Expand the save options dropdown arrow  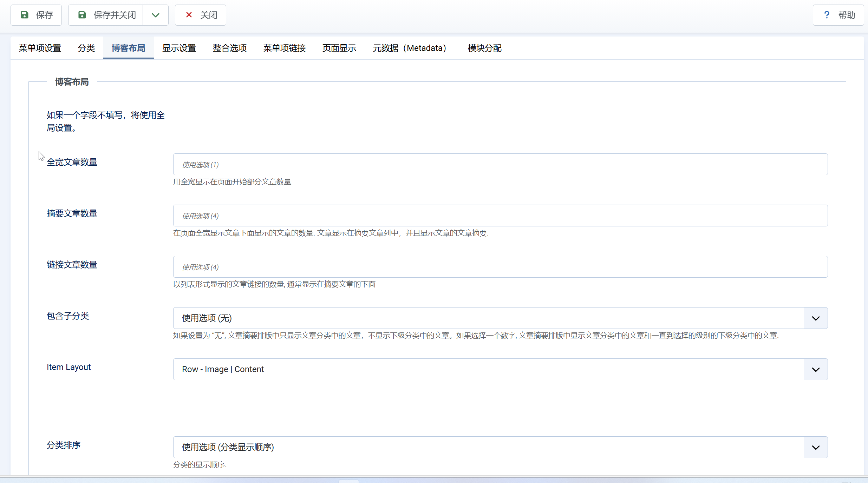pos(156,15)
